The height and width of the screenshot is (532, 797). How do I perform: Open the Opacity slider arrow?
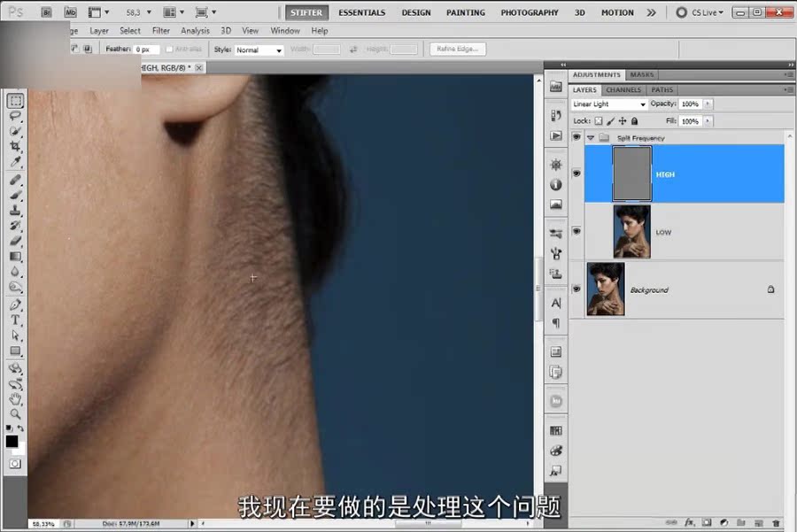click(708, 104)
